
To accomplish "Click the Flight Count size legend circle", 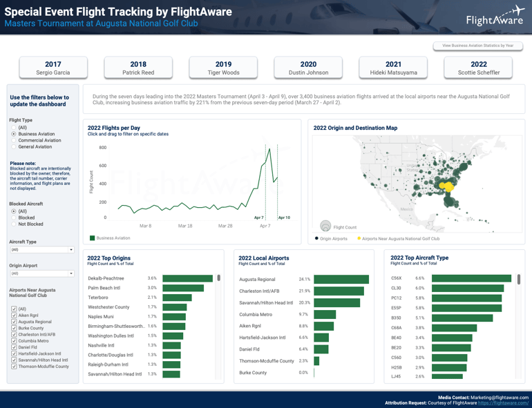I will [325, 226].
